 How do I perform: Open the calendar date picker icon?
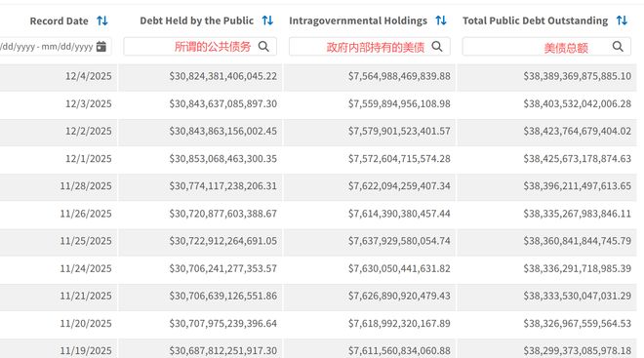(x=101, y=47)
